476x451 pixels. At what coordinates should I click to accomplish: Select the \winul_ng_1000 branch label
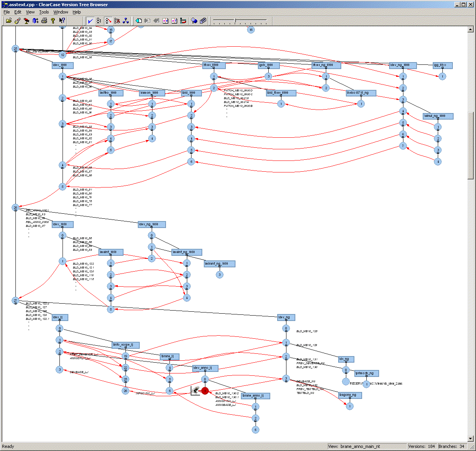coord(438,116)
